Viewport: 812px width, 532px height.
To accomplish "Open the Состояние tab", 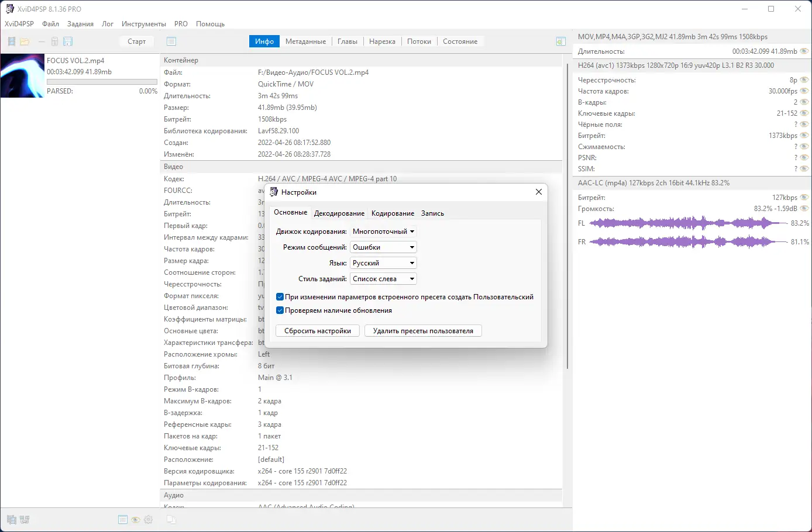I will pyautogui.click(x=460, y=42).
